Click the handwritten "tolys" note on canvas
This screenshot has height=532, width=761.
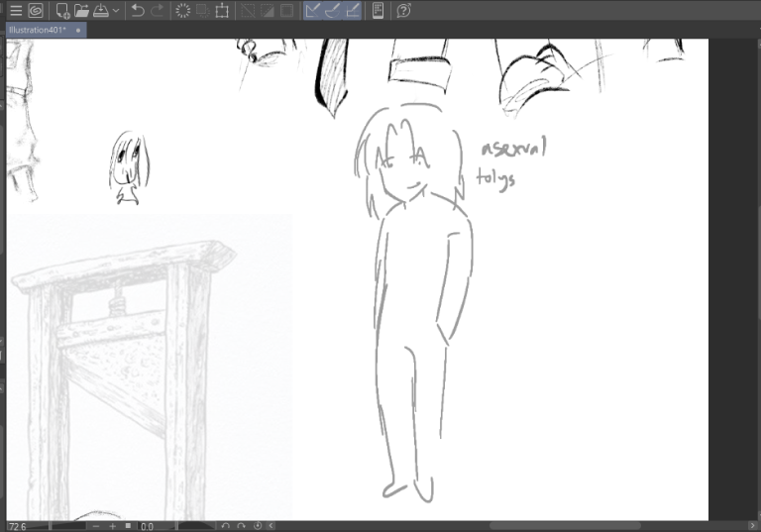point(495,178)
